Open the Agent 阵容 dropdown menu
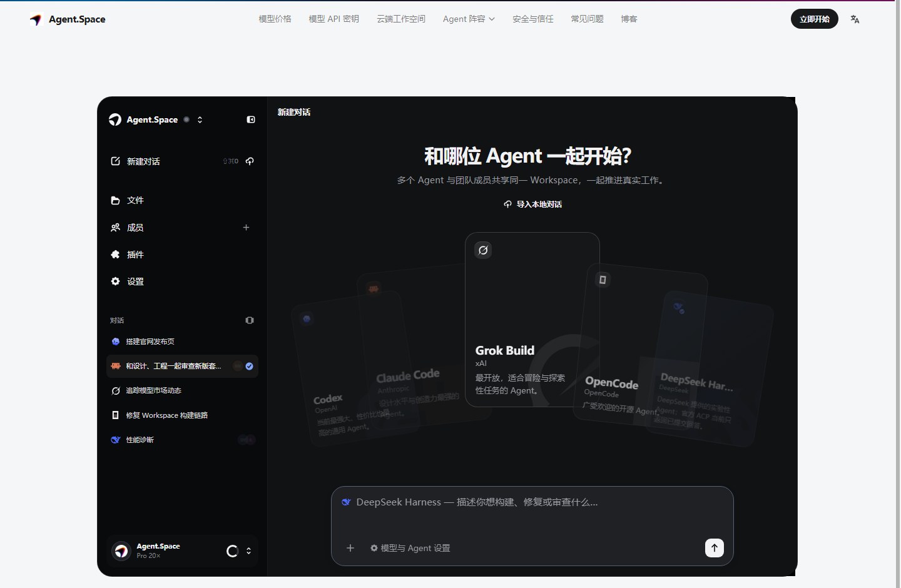The image size is (901, 588). pyautogui.click(x=469, y=19)
